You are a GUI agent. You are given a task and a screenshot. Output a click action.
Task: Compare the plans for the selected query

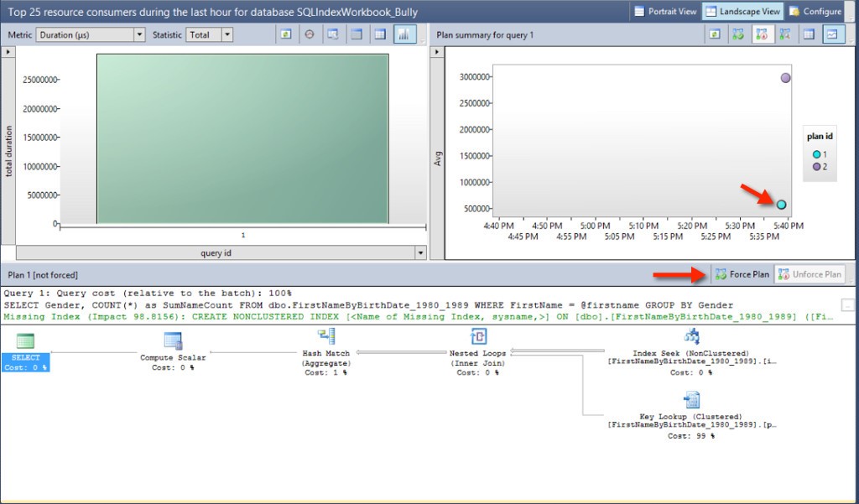click(x=784, y=34)
